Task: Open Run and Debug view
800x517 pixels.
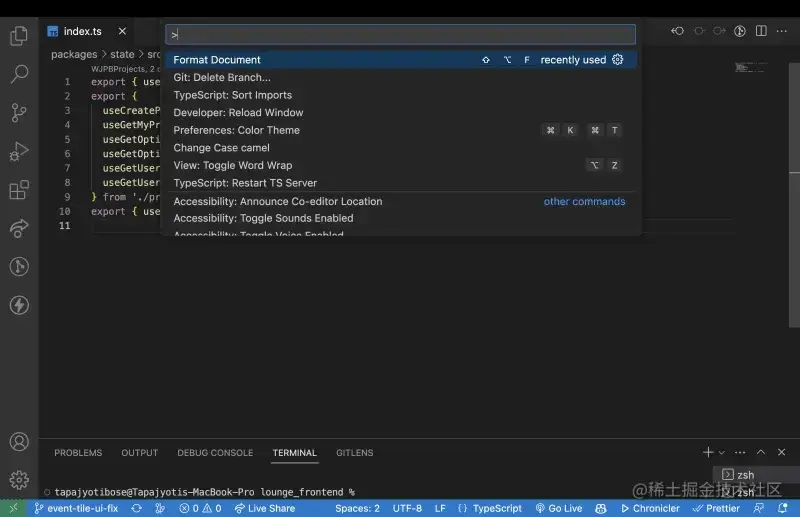Action: tap(19, 151)
